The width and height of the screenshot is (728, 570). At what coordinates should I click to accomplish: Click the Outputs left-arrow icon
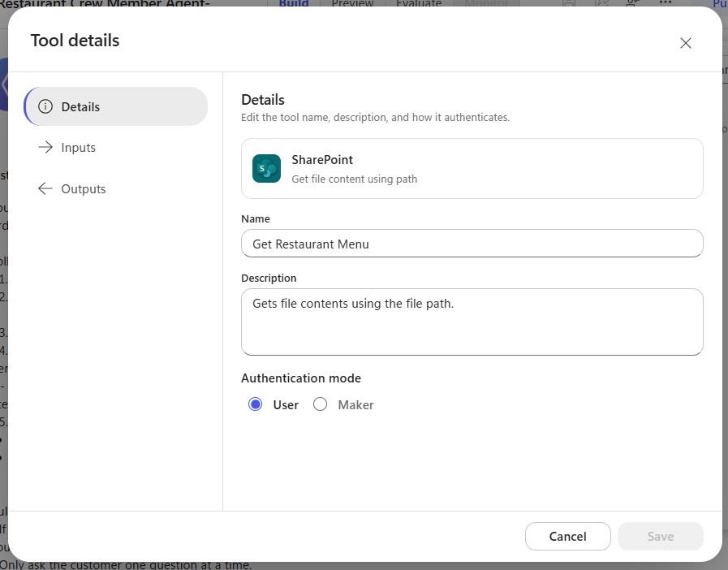[x=45, y=188]
